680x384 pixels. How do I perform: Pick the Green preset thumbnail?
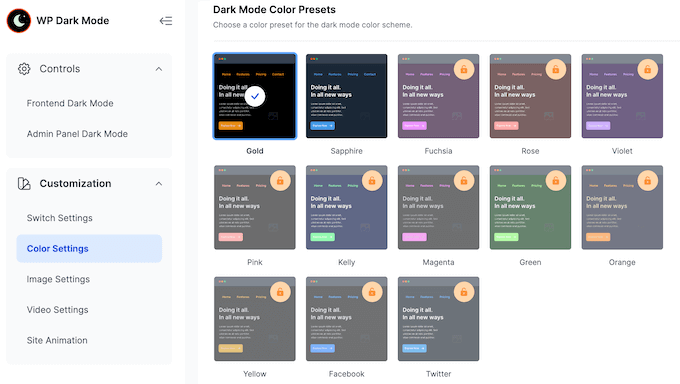pyautogui.click(x=530, y=207)
